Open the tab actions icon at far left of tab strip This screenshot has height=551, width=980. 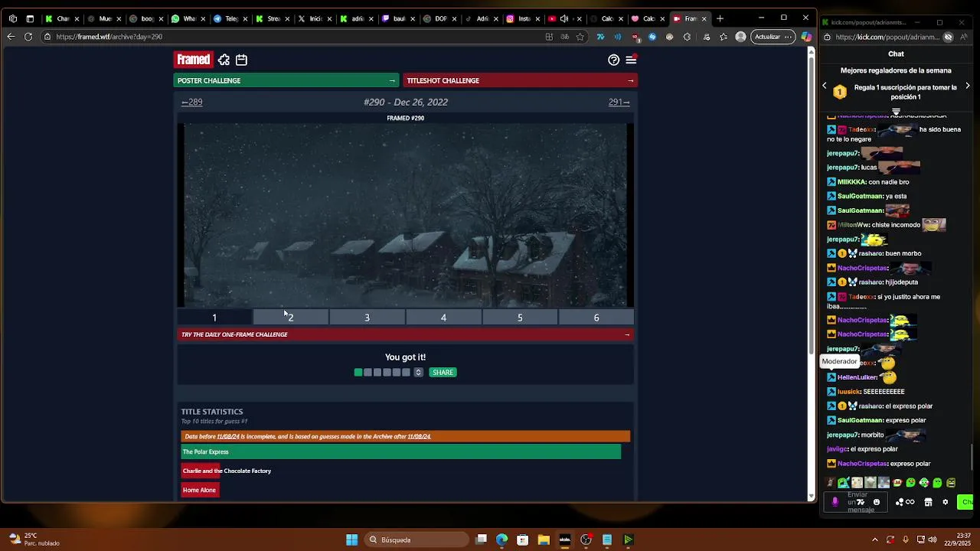(x=13, y=18)
